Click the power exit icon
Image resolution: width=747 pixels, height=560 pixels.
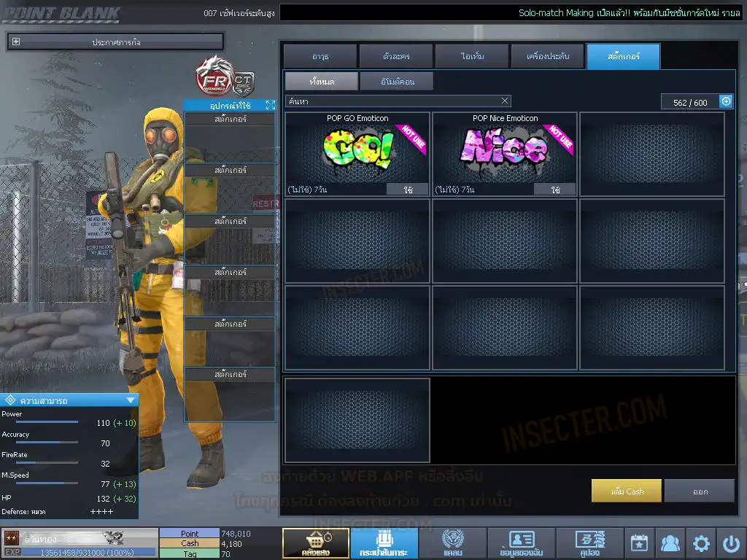pyautogui.click(x=731, y=543)
